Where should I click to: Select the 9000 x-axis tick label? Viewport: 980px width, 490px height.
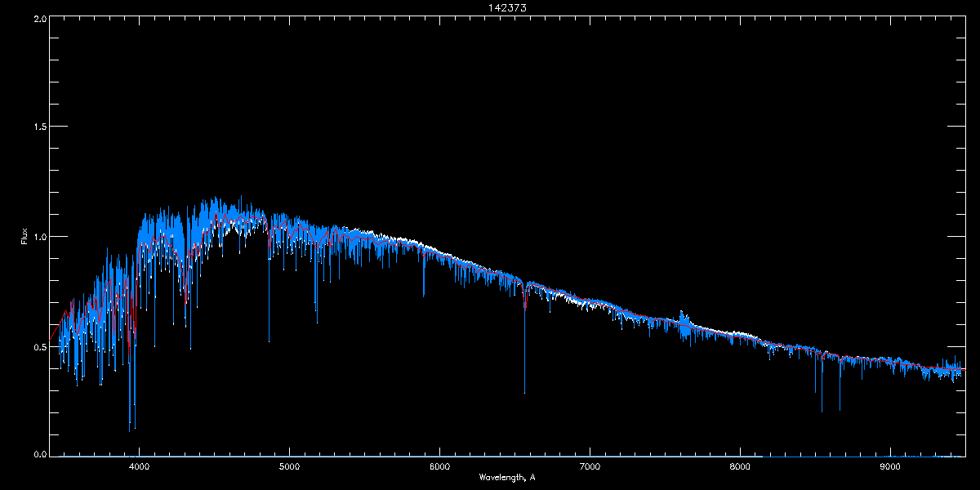[890, 467]
